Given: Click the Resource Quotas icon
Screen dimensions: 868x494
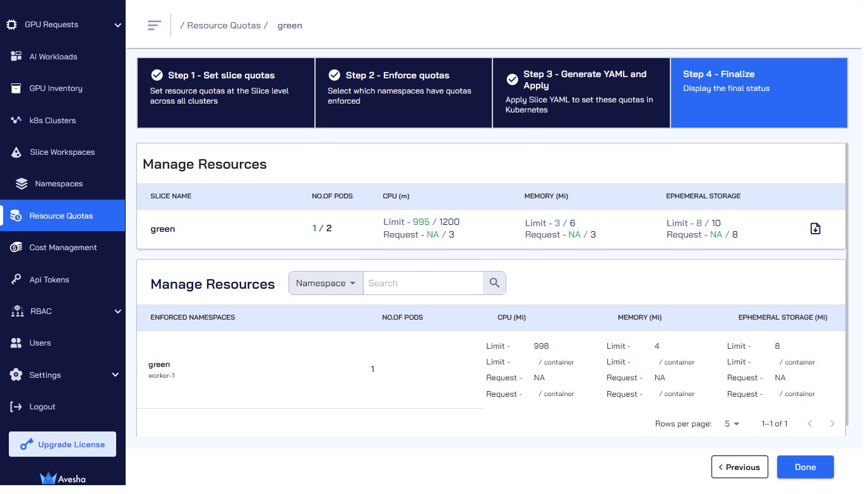Looking at the screenshot, I should (16, 216).
